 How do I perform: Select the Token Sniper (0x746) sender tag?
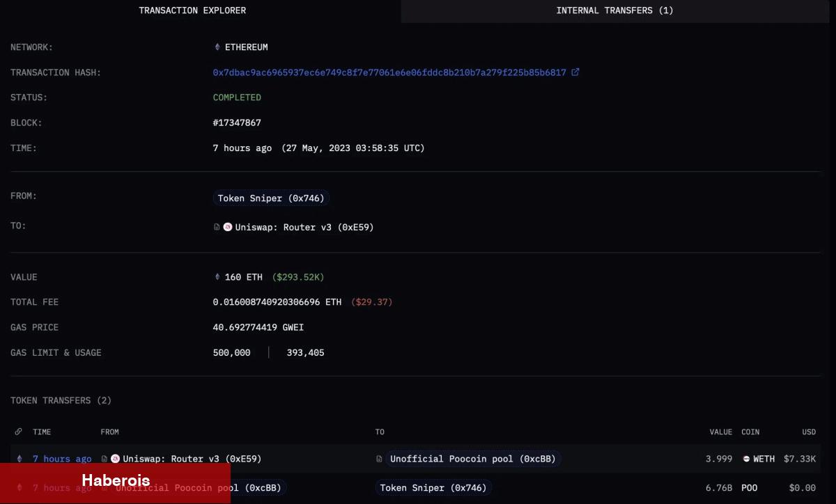[271, 198]
